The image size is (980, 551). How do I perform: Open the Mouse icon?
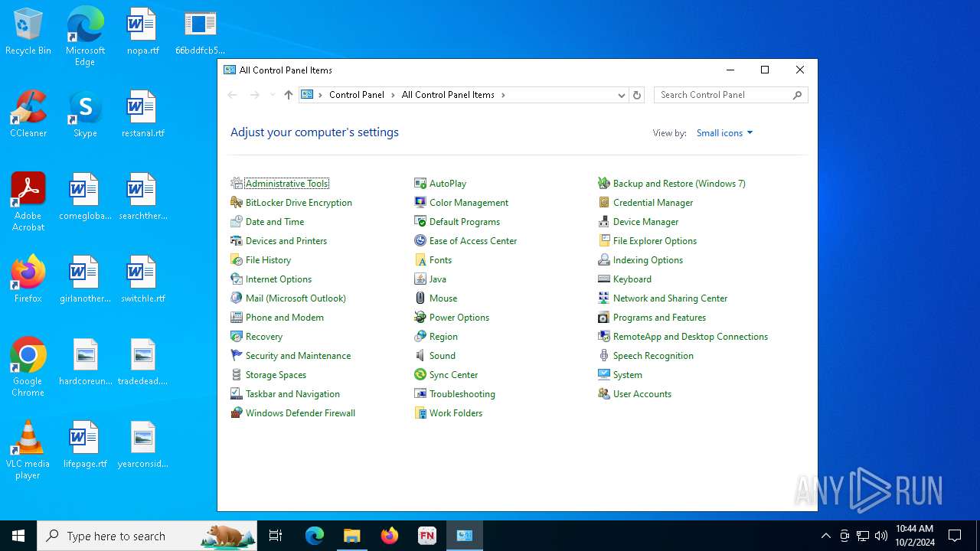[420, 298]
